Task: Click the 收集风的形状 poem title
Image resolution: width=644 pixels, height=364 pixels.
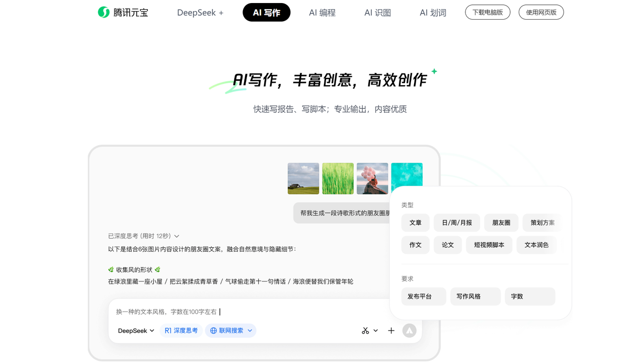Action: point(134,270)
